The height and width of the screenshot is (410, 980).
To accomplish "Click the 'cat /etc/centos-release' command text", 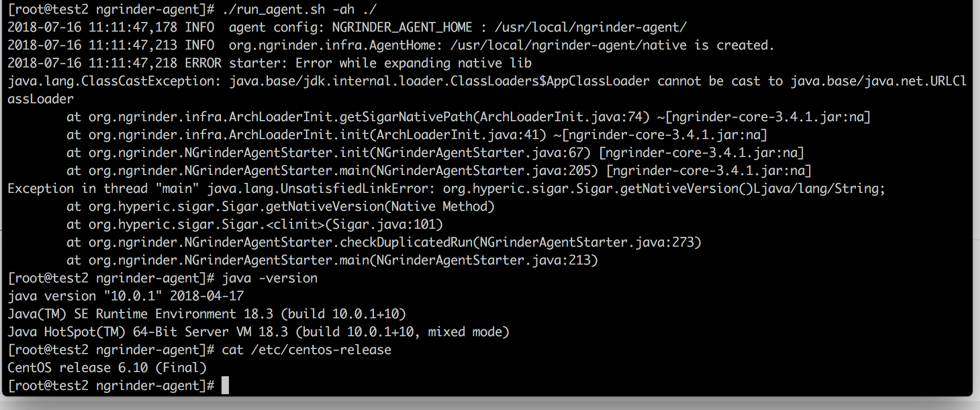I will pyautogui.click(x=306, y=349).
